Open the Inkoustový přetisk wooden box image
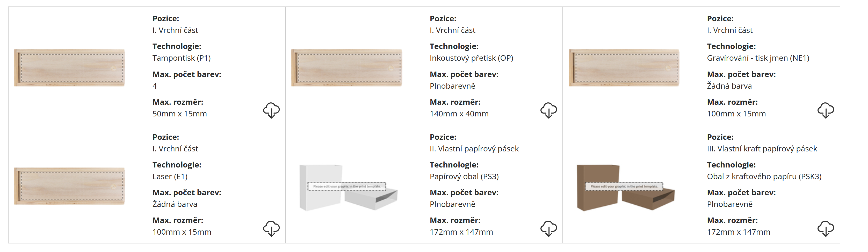 click(347, 68)
